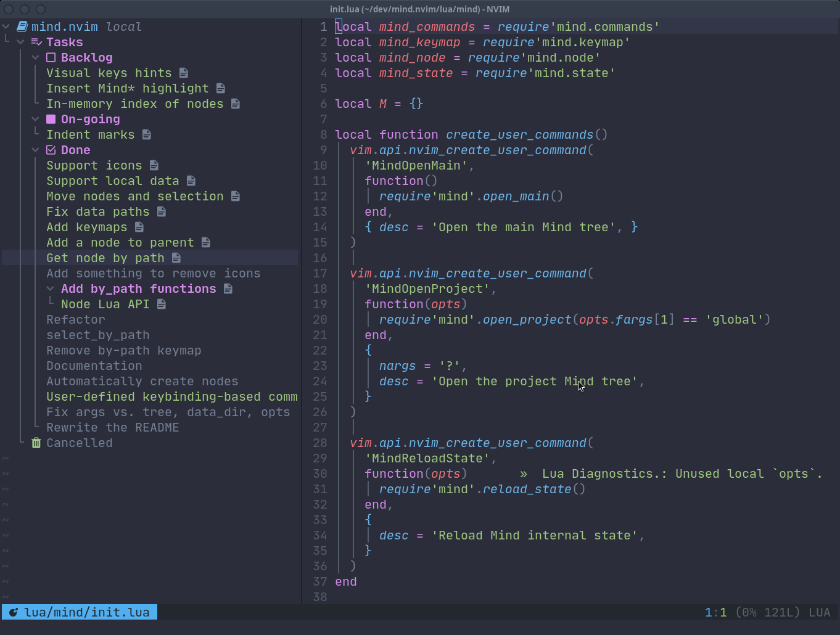Click create_user_commands function name on line 8

point(520,134)
